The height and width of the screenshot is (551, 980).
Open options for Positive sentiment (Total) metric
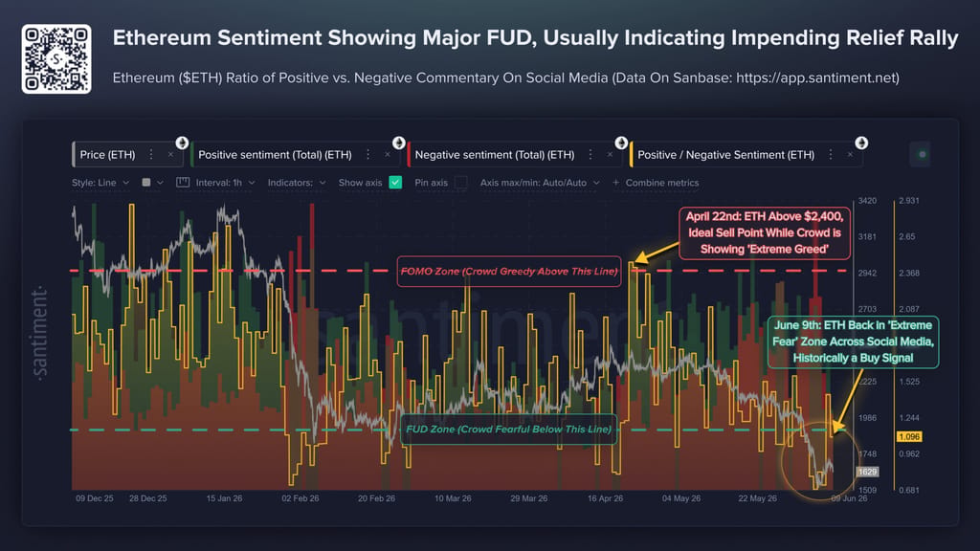pyautogui.click(x=368, y=154)
